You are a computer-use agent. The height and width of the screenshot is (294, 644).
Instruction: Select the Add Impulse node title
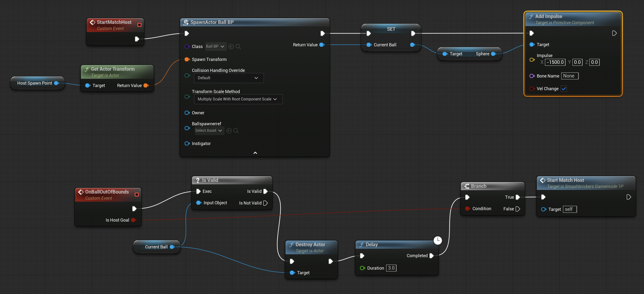click(549, 16)
